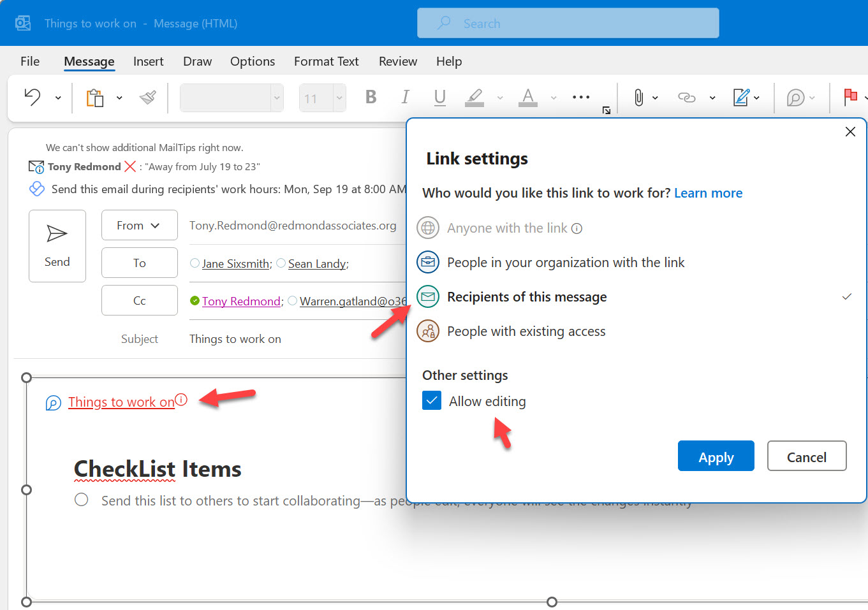Expand the font color picker arrow
This screenshot has height=610, width=868.
554,98
